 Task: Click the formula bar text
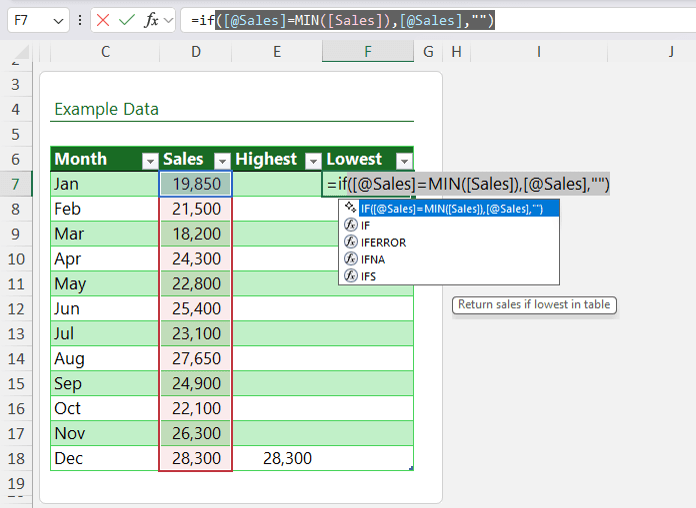343,20
